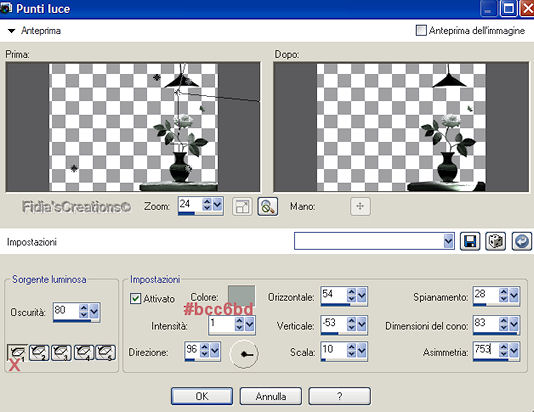Click the randomize parameters dice icon
Screen dimensions: 534x412
pos(495,241)
